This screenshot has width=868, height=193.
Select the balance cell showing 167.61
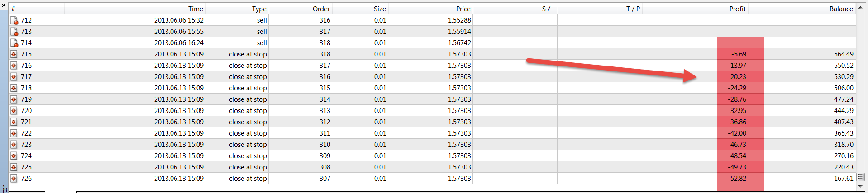[844, 179]
